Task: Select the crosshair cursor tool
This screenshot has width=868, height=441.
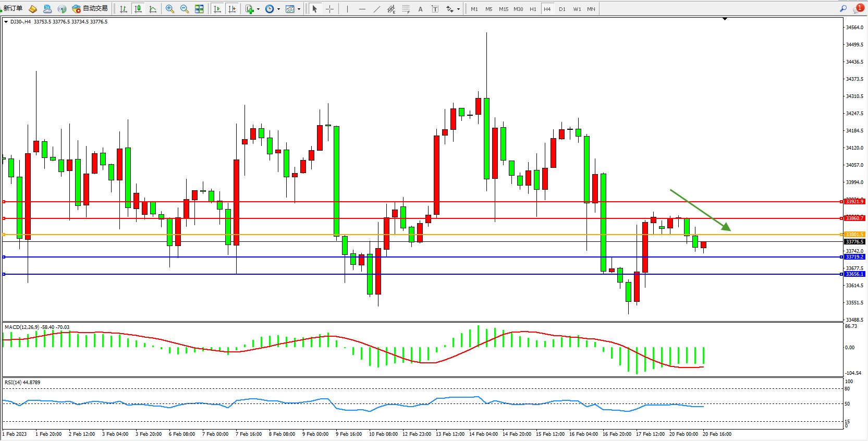Action: click(x=329, y=9)
